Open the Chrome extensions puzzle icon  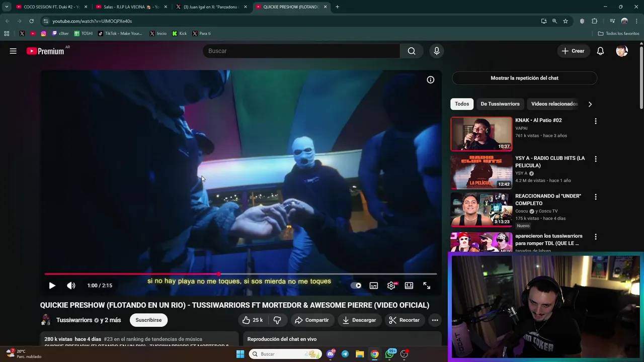pos(595,21)
